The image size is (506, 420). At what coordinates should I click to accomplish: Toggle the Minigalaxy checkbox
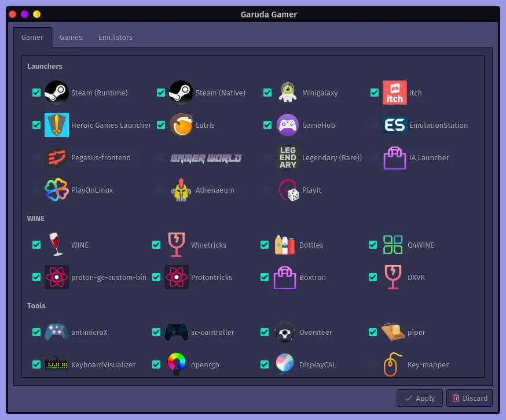267,93
